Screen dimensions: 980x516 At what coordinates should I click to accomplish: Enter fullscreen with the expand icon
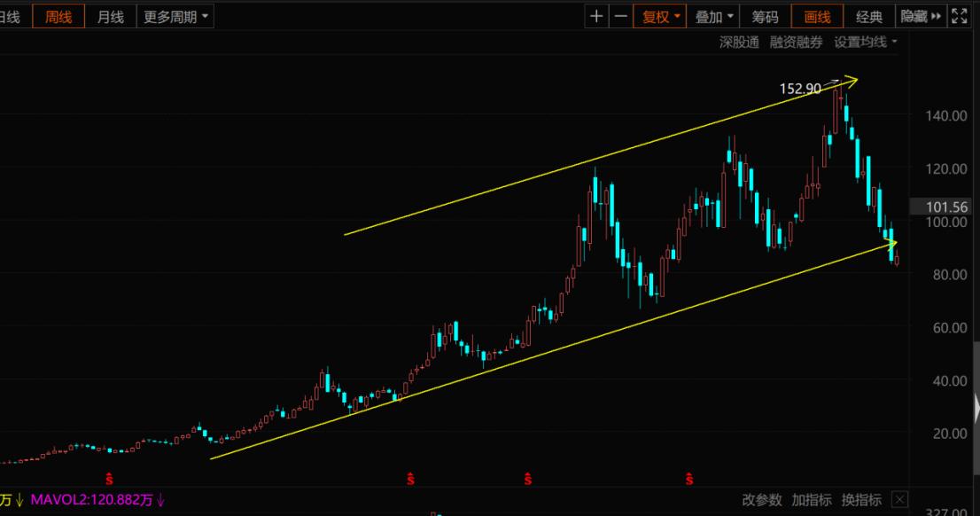960,17
